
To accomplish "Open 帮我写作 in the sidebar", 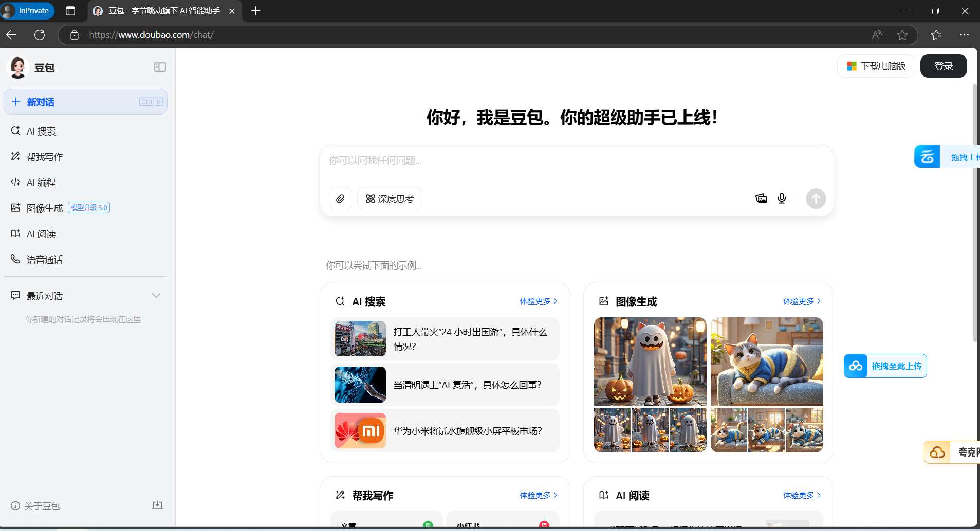I will coord(85,157).
